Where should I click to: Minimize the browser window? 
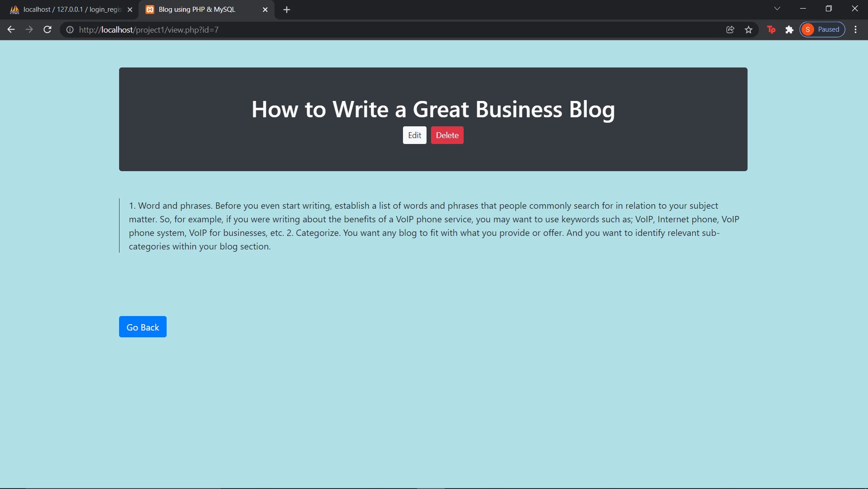point(803,9)
